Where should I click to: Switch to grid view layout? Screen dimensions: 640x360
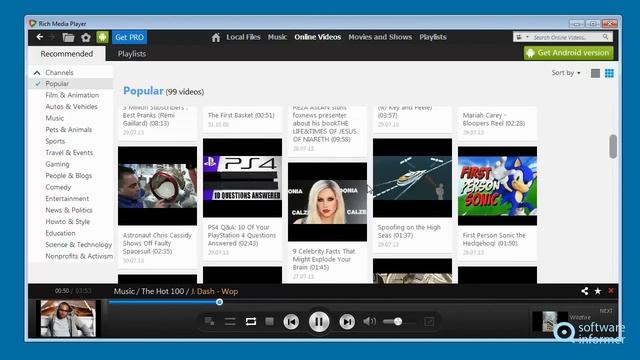tap(609, 73)
